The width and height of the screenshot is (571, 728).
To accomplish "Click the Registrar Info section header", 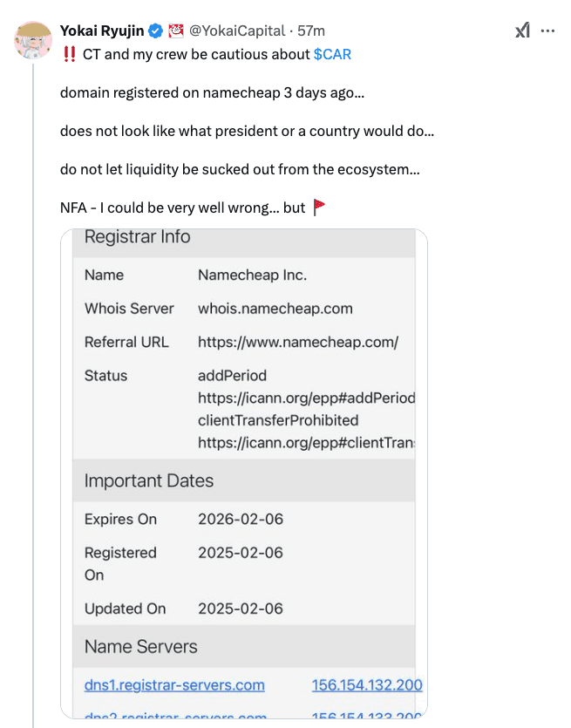I will [139, 236].
